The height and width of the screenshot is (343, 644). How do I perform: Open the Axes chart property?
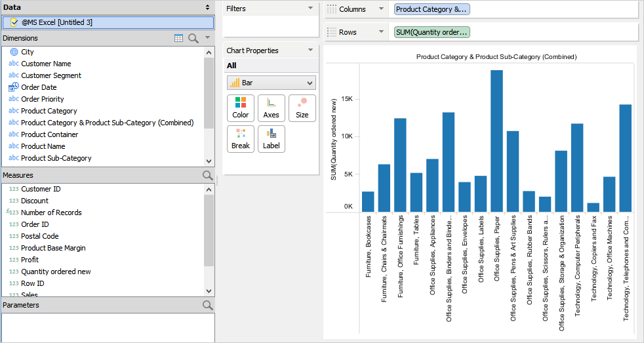tap(271, 108)
